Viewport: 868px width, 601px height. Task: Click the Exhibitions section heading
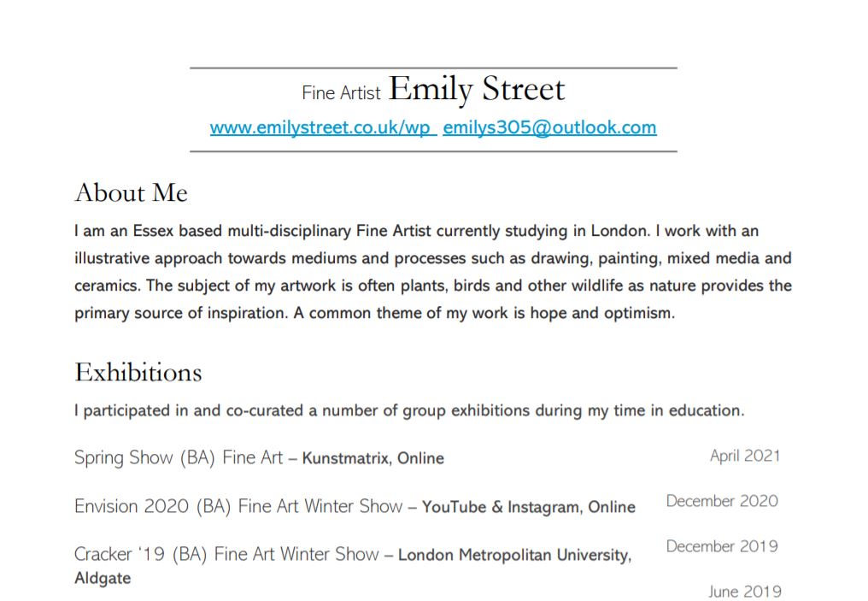tap(138, 372)
